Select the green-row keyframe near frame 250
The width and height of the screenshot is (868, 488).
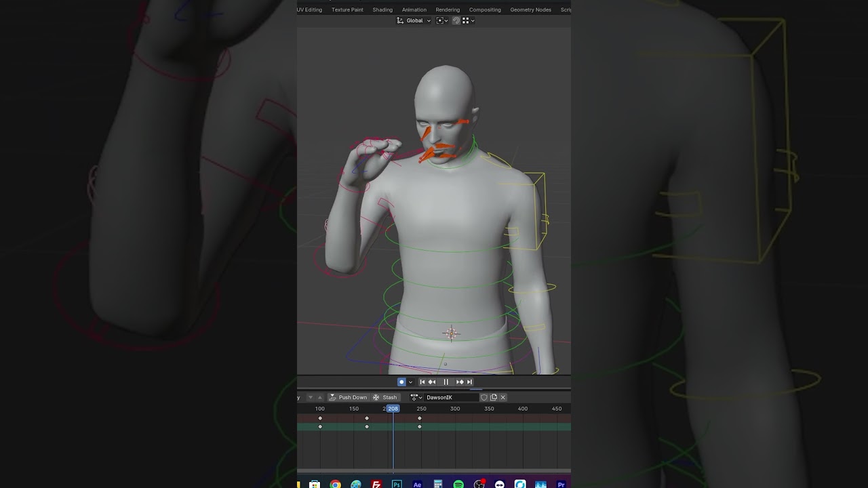pos(420,426)
